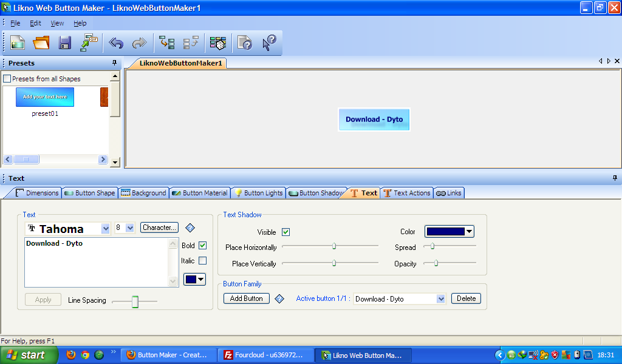Open the randomize style dice icon
Image resolution: width=622 pixels, height=364 pixels.
coord(217,42)
